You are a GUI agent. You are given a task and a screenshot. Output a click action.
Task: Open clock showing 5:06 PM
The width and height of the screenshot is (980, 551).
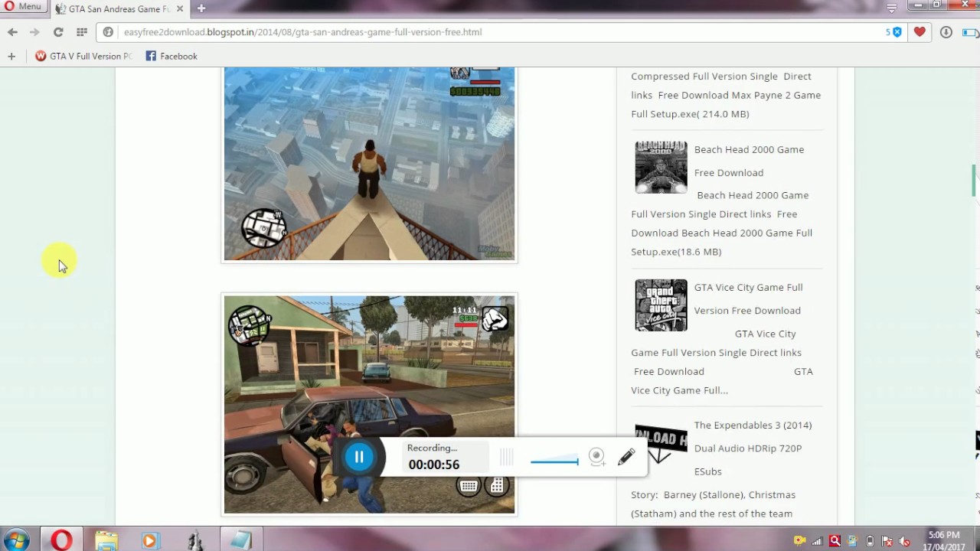[944, 540]
